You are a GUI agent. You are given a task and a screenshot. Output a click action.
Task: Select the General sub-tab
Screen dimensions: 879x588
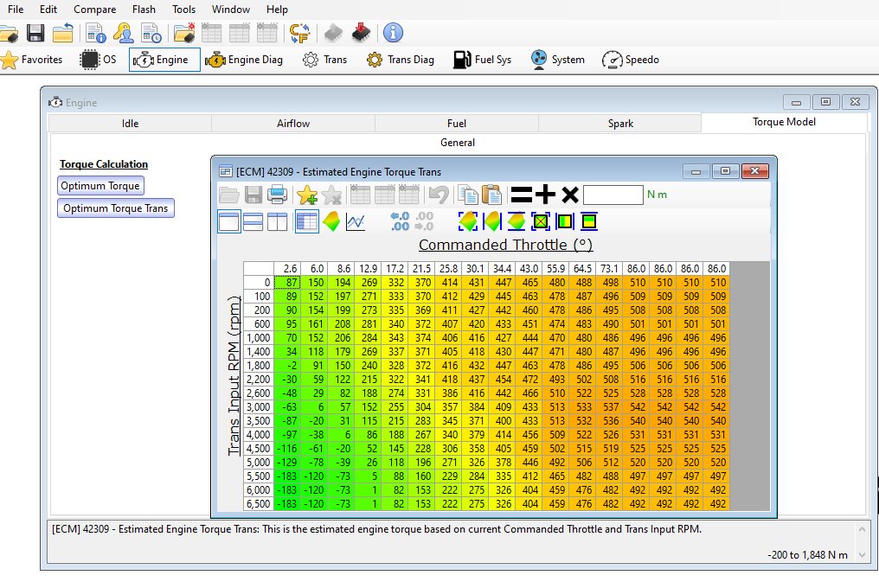pos(458,143)
